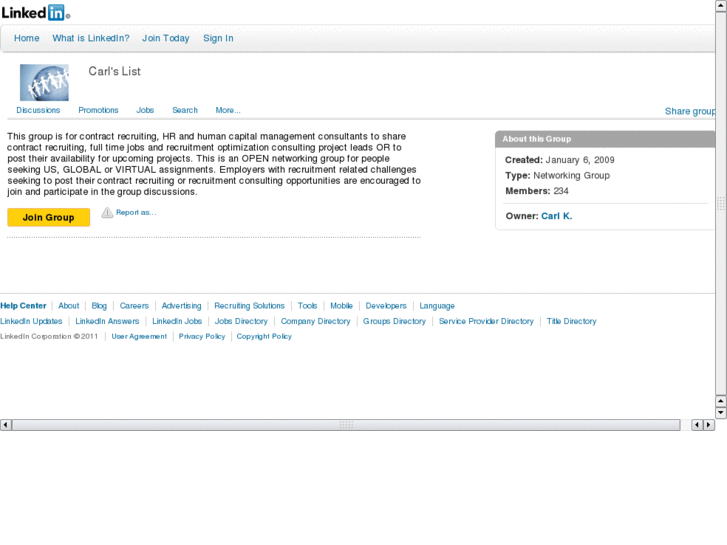Select Join Today in navigation bar
The height and width of the screenshot is (545, 727).
(166, 38)
